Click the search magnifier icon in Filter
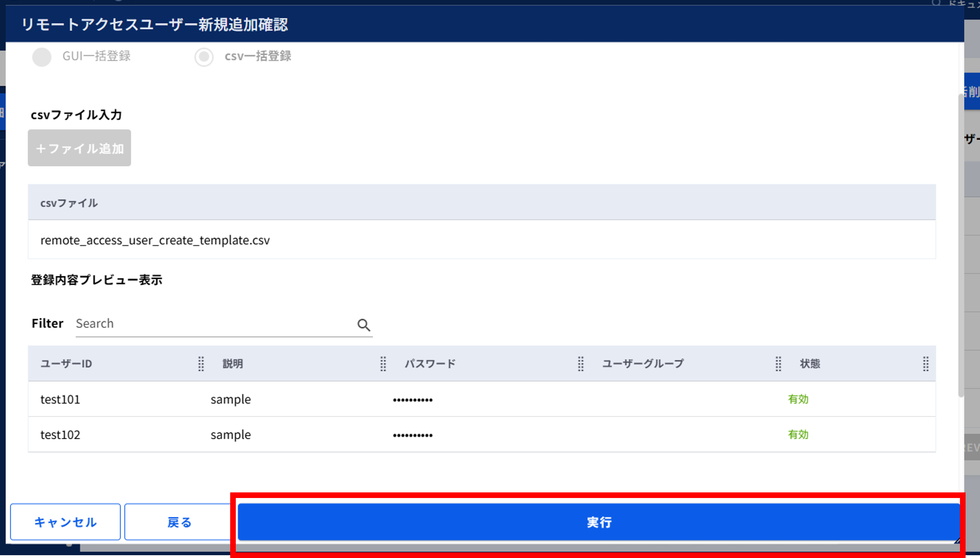The width and height of the screenshot is (980, 558). point(363,325)
